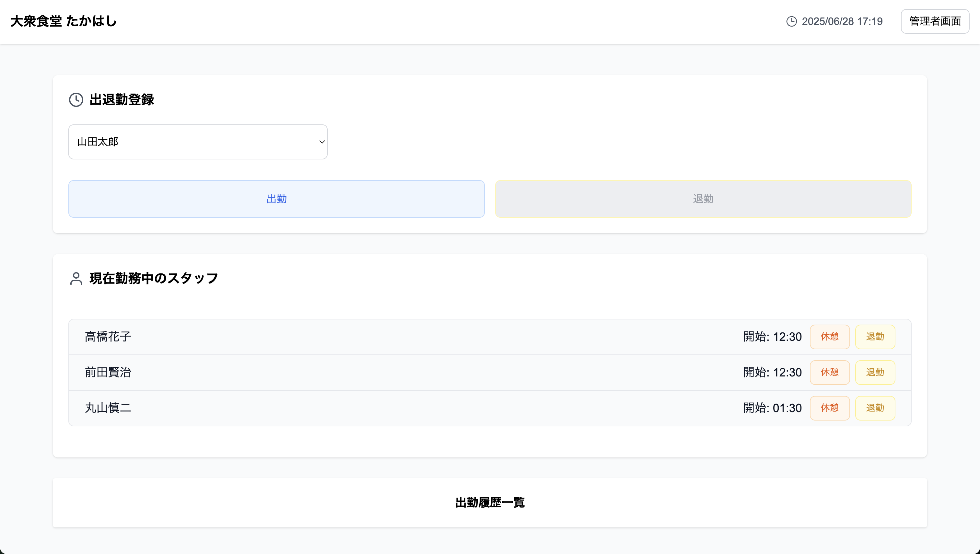
Task: Click the dropdown chevron arrow
Action: click(321, 142)
